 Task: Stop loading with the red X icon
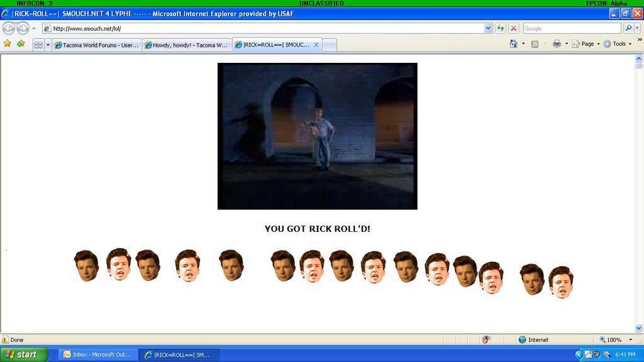(x=513, y=28)
